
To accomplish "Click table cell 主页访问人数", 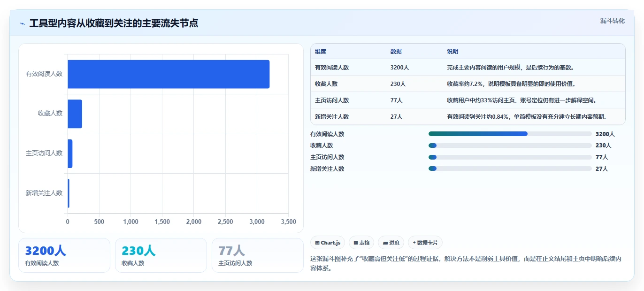I will pyautogui.click(x=332, y=100).
